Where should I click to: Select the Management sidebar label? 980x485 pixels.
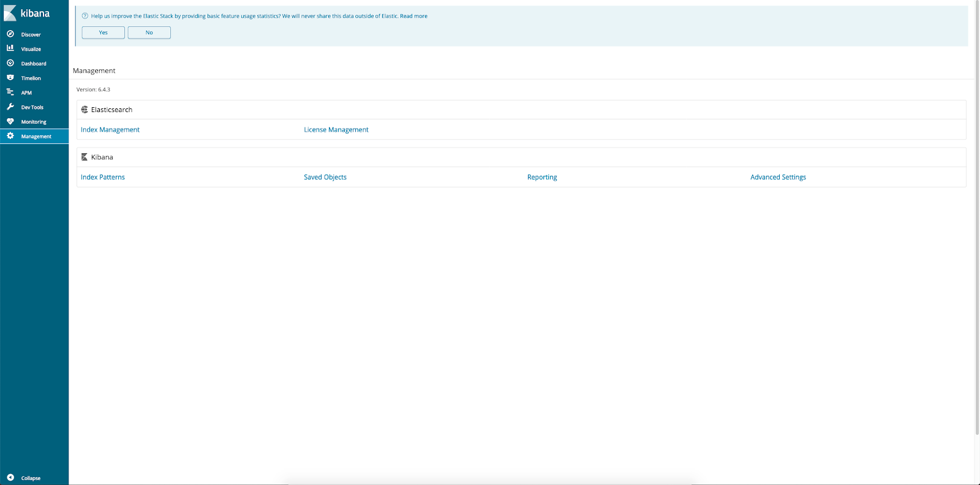[36, 137]
